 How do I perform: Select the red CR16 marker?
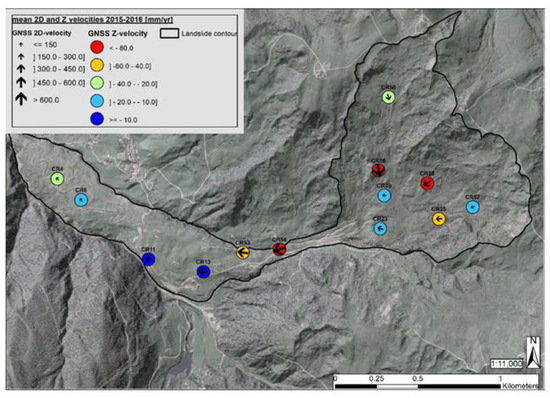tap(378, 170)
